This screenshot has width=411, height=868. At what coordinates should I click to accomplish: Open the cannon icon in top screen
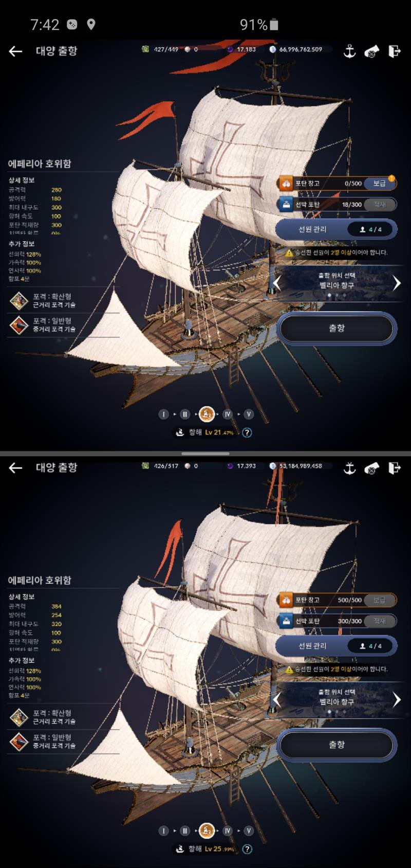click(x=371, y=51)
